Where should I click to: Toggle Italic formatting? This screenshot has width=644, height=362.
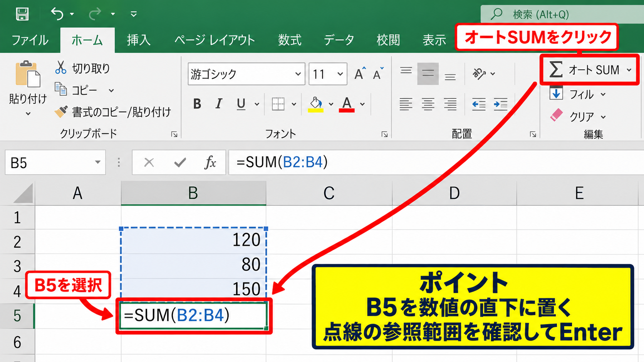pyautogui.click(x=219, y=104)
